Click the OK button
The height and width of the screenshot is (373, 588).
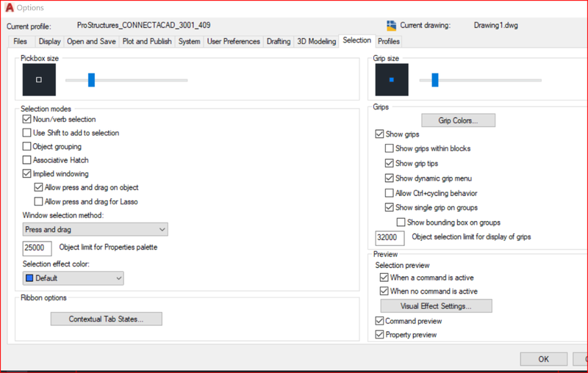tap(543, 359)
